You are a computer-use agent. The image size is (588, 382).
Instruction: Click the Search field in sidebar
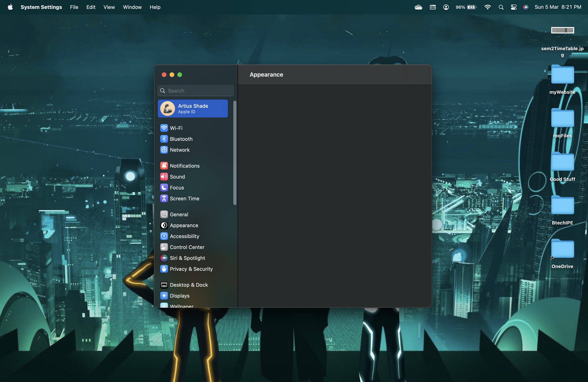[196, 91]
